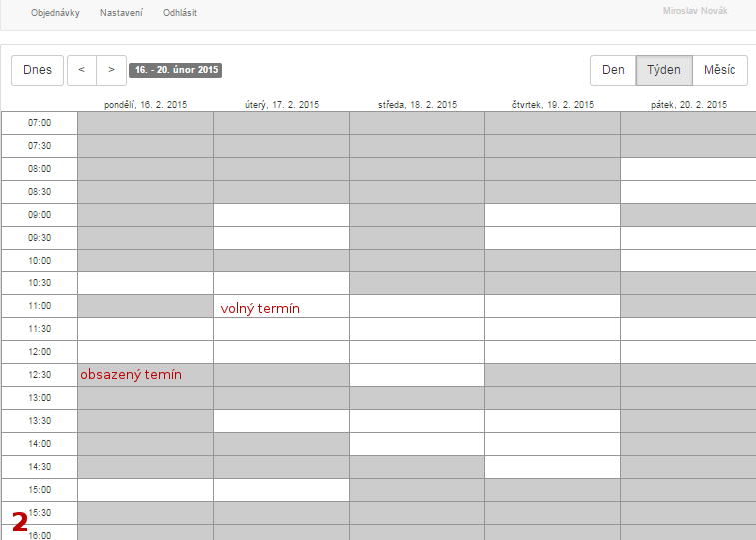Open the Objednávky menu item
The image size is (756, 540).
point(55,13)
